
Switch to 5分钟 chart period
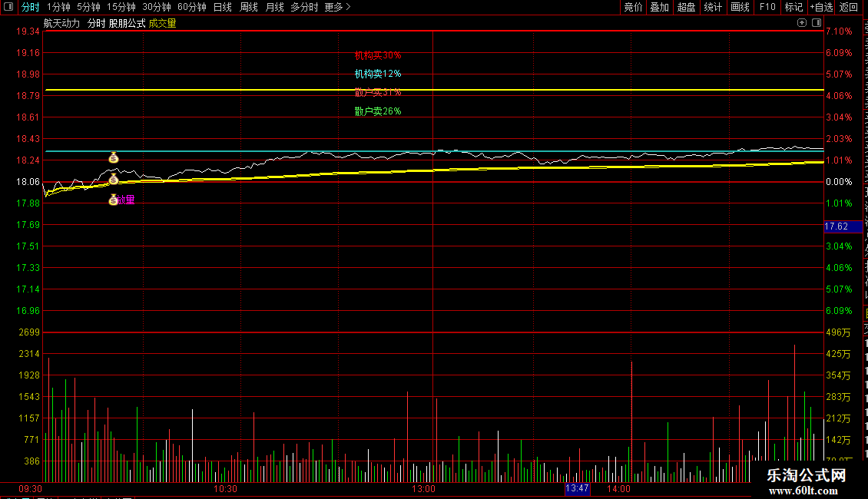[88, 7]
